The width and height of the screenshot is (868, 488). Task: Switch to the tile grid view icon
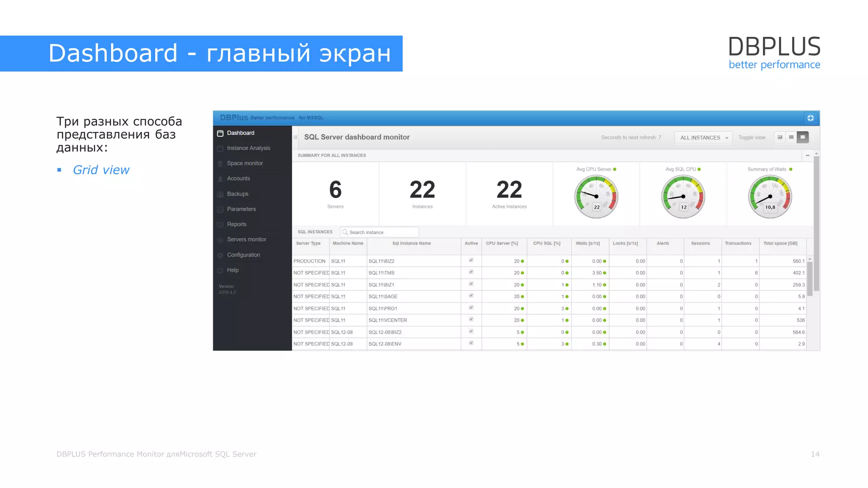pos(791,137)
